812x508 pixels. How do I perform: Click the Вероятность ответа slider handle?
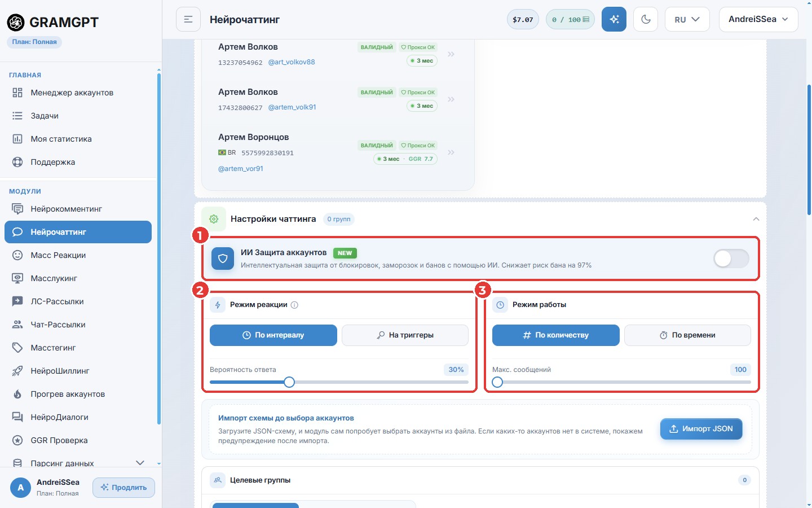(289, 382)
